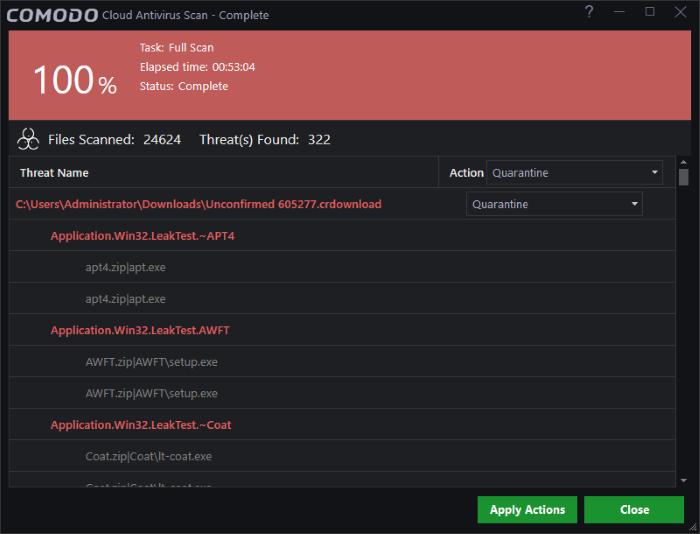Click the Task: Full Scan text

tap(177, 48)
